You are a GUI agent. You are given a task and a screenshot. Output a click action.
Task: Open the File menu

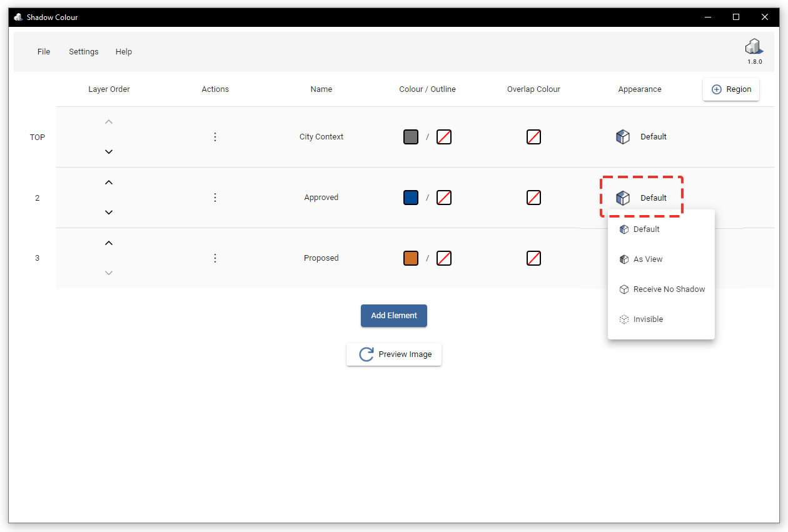click(x=43, y=51)
